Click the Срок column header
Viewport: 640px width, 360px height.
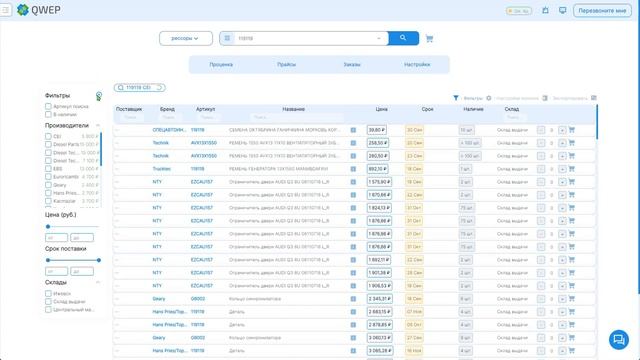coord(427,109)
